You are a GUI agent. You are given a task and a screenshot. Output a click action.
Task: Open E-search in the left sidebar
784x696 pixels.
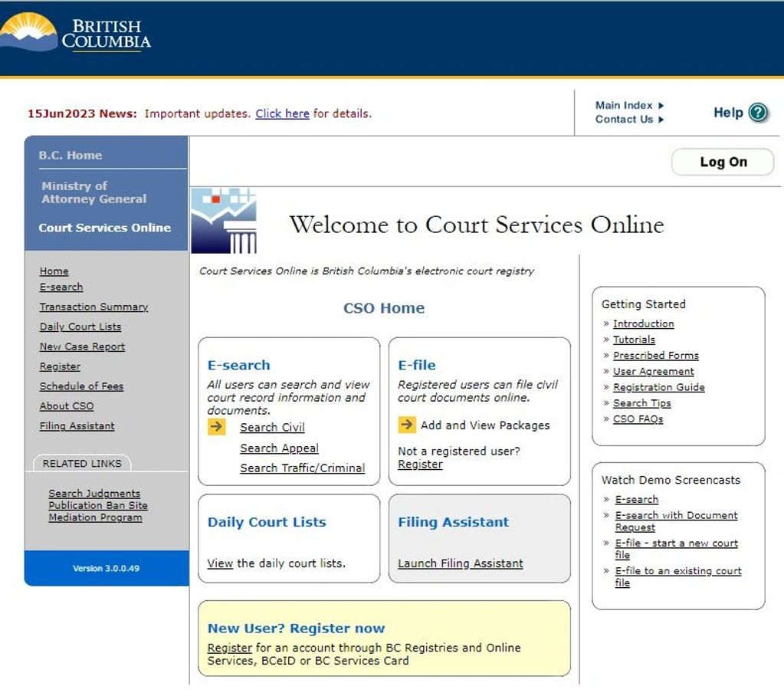[61, 287]
